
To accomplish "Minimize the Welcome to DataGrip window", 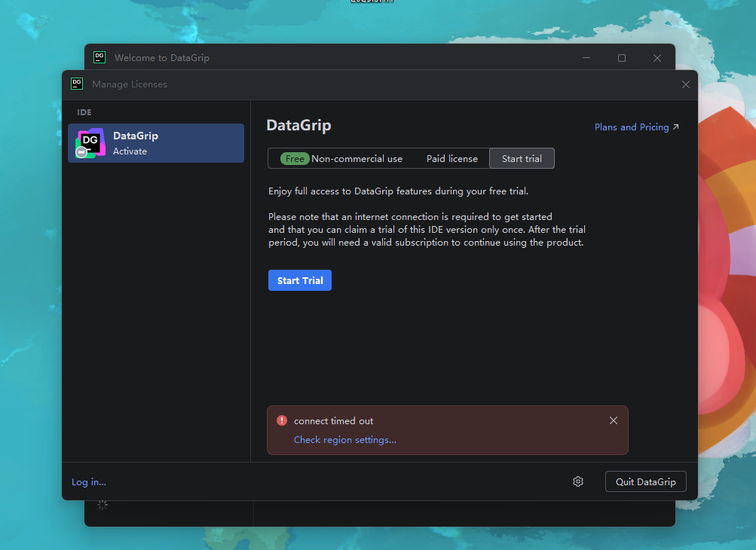I will pos(586,58).
